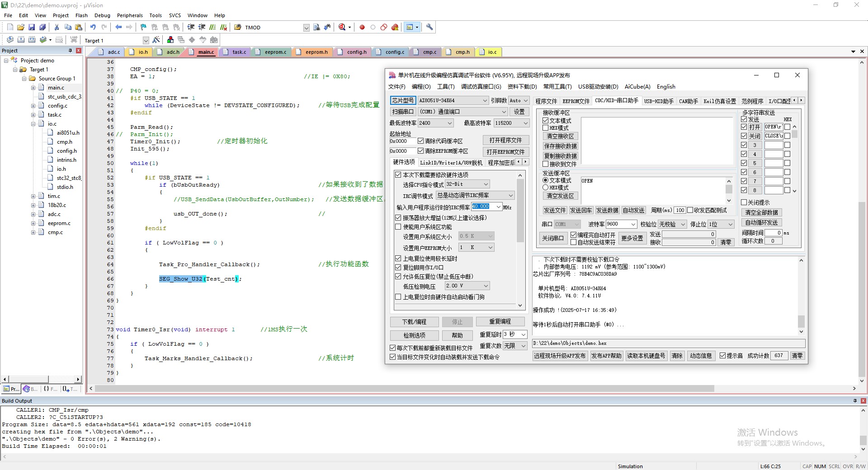Viewport: 868px width, 470px height.
Task: Click the IRC frequency 40.000 input field
Action: click(x=486, y=207)
